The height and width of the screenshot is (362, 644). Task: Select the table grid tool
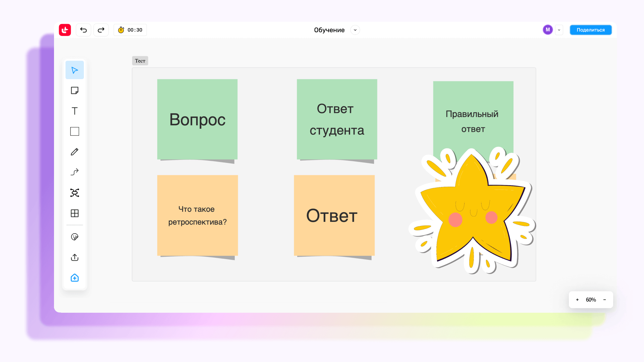74,213
